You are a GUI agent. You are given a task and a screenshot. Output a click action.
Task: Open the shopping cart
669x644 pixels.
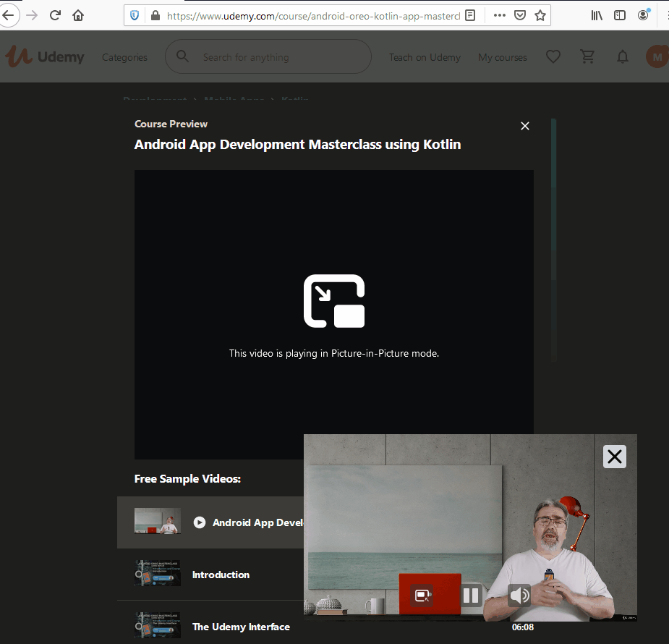pyautogui.click(x=587, y=56)
